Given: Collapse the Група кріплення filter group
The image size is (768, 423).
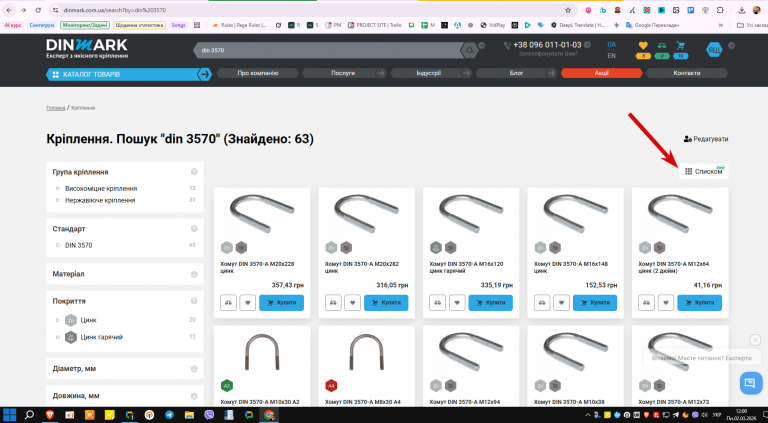Looking at the screenshot, I should click(x=194, y=172).
